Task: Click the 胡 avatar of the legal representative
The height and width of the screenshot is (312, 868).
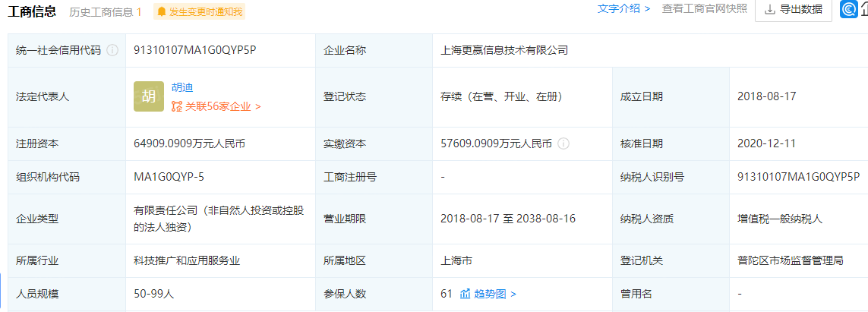Action: tap(149, 96)
